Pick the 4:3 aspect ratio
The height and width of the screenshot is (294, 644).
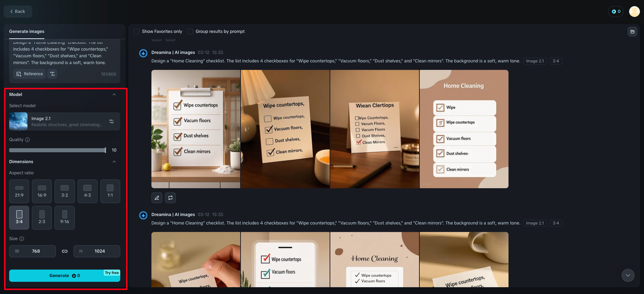(87, 191)
